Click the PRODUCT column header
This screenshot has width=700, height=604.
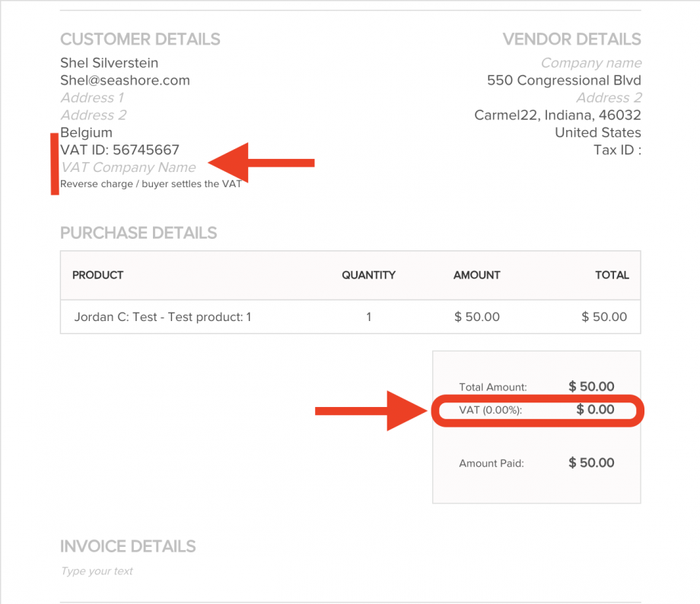click(x=97, y=275)
